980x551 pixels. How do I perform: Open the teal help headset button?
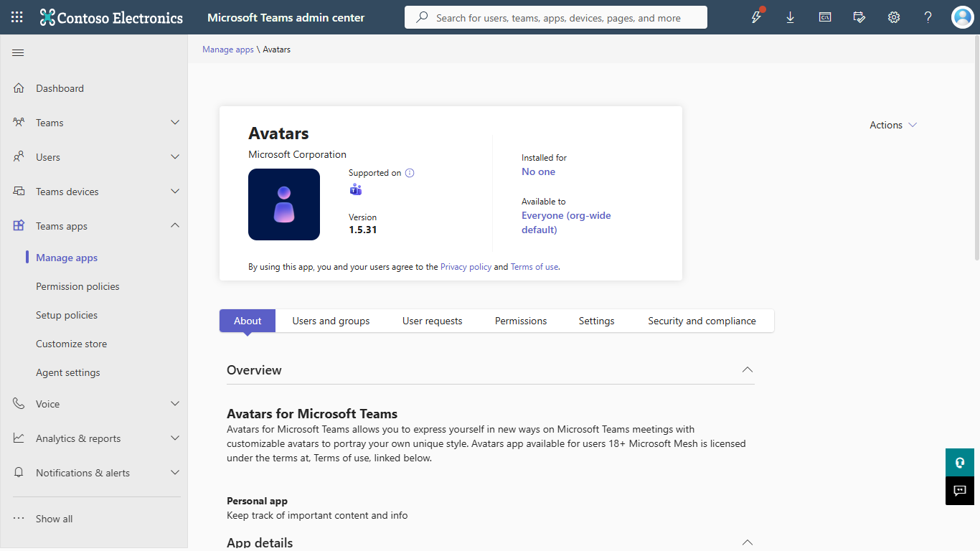[960, 463]
